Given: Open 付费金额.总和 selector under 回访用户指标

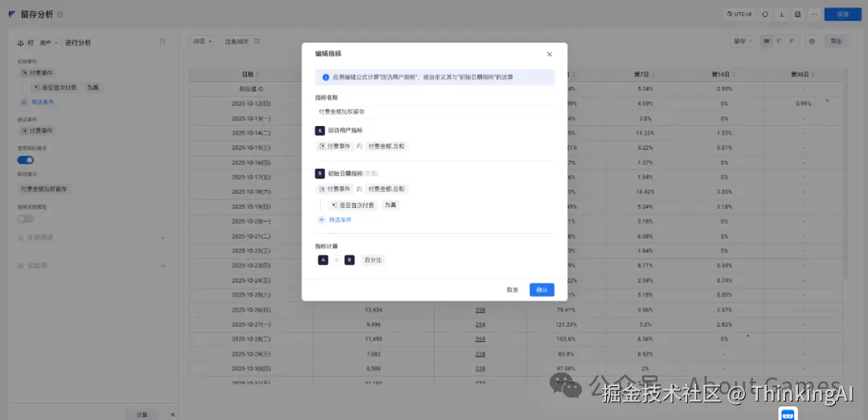Looking at the screenshot, I should (387, 146).
